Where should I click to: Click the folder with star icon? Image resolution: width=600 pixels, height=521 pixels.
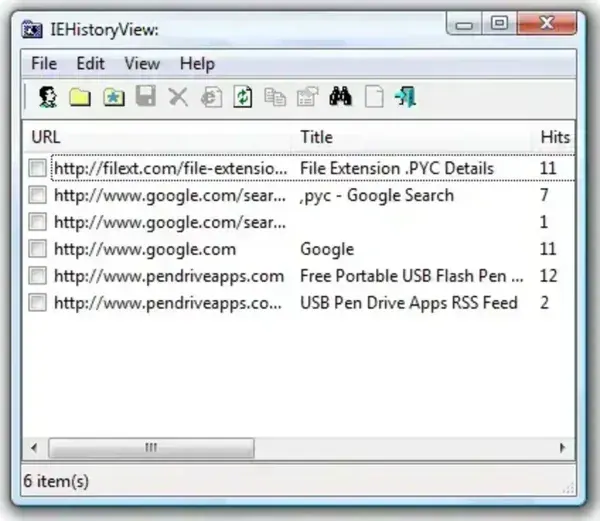pyautogui.click(x=114, y=97)
